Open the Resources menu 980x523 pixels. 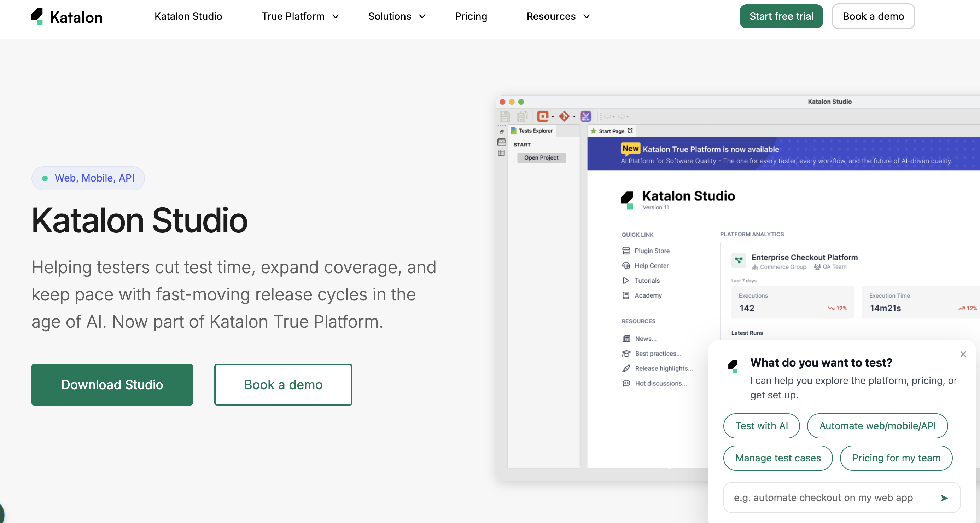551,16
